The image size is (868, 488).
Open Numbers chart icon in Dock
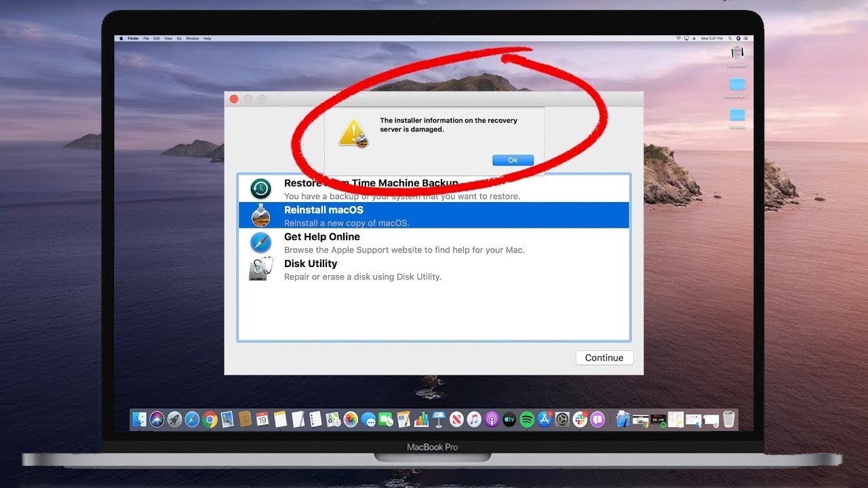click(x=421, y=420)
